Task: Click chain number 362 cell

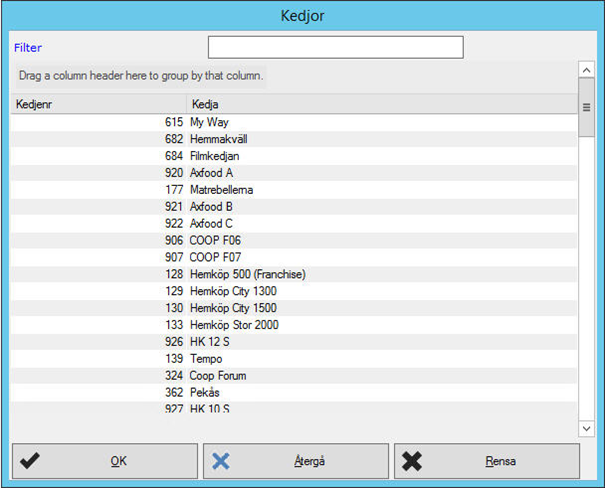Action: click(98, 392)
